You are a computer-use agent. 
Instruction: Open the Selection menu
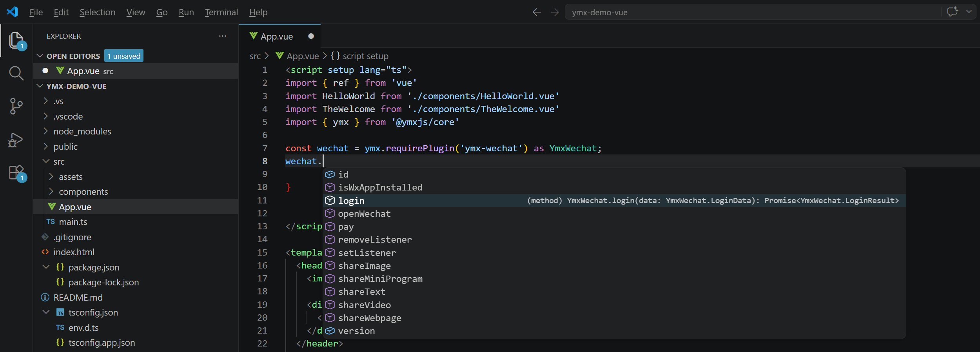tap(98, 12)
